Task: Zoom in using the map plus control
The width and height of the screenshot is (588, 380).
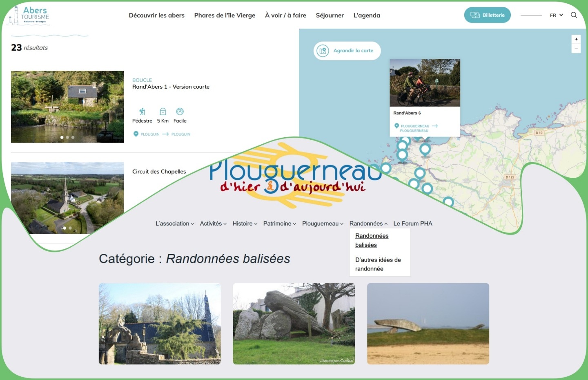Action: (576, 39)
